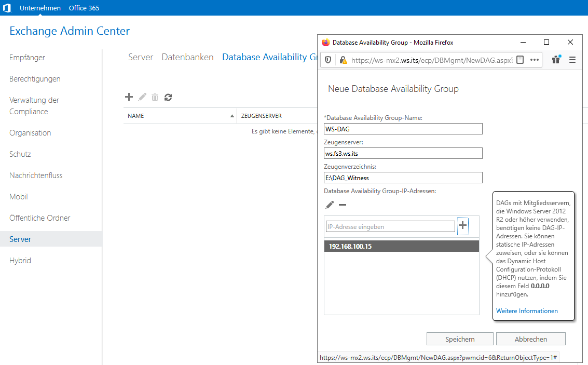Click the Firefox icon in popup title bar

pos(325,42)
